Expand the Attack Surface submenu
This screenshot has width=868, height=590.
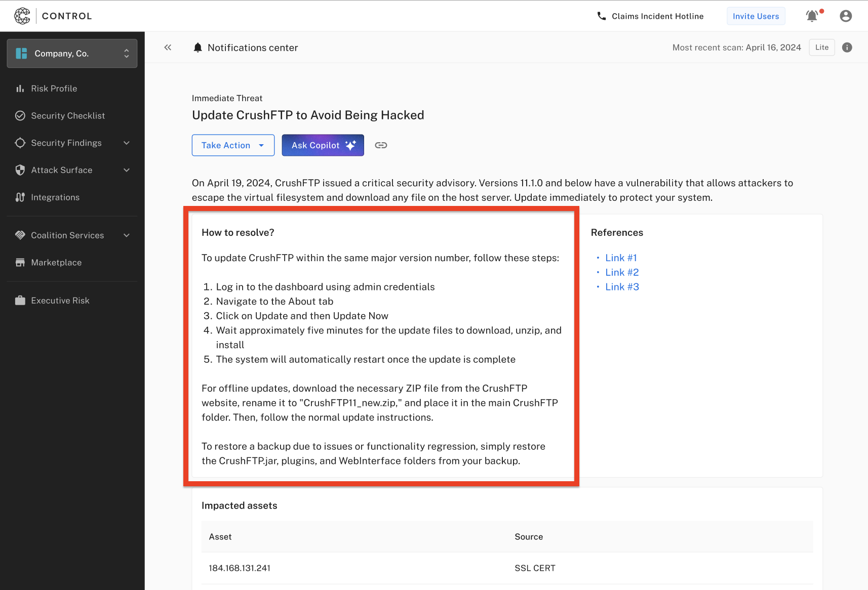pyautogui.click(x=127, y=171)
